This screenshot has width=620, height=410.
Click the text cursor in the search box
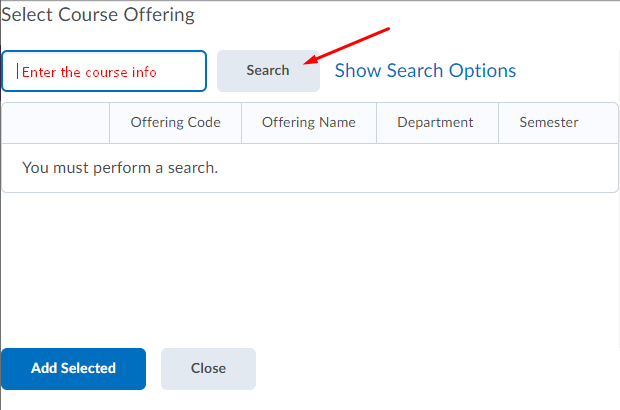pos(16,71)
